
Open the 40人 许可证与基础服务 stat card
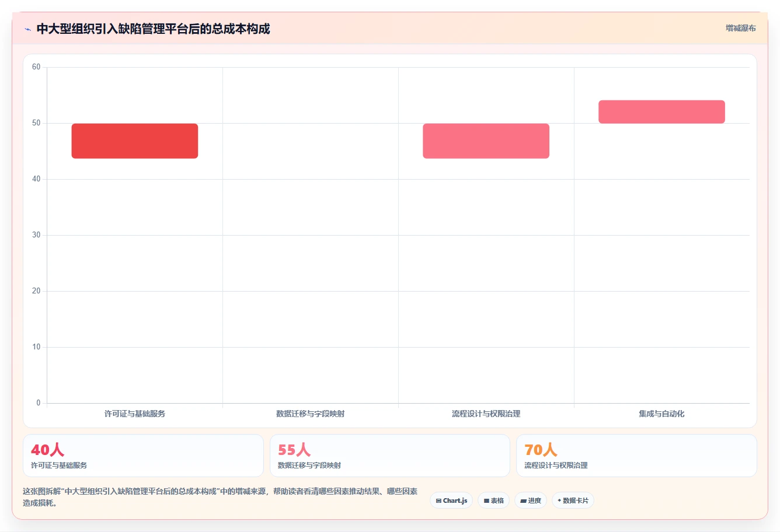pos(143,456)
